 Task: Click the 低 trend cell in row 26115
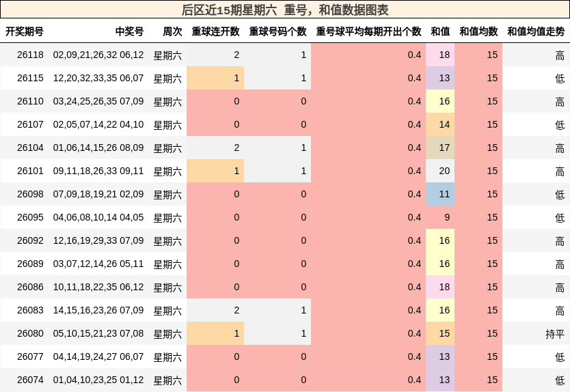point(536,78)
